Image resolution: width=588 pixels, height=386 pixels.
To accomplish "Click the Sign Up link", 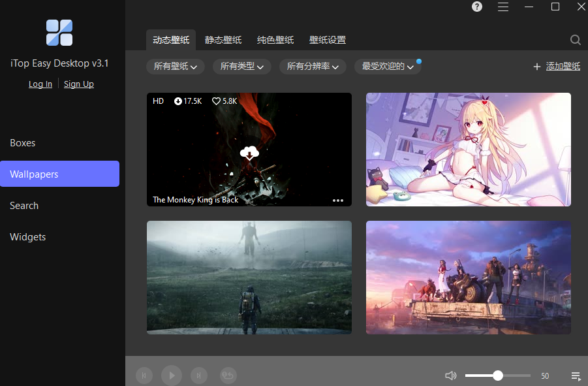I will (79, 84).
